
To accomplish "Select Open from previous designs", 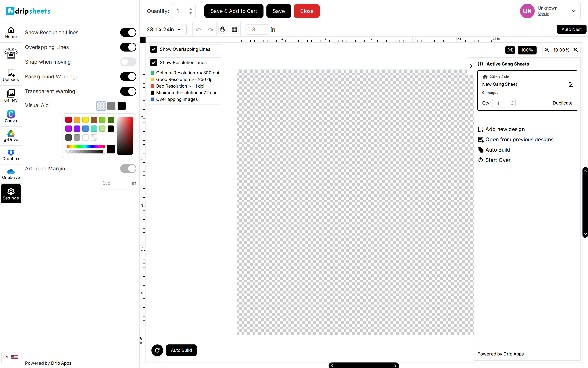I will point(516,139).
